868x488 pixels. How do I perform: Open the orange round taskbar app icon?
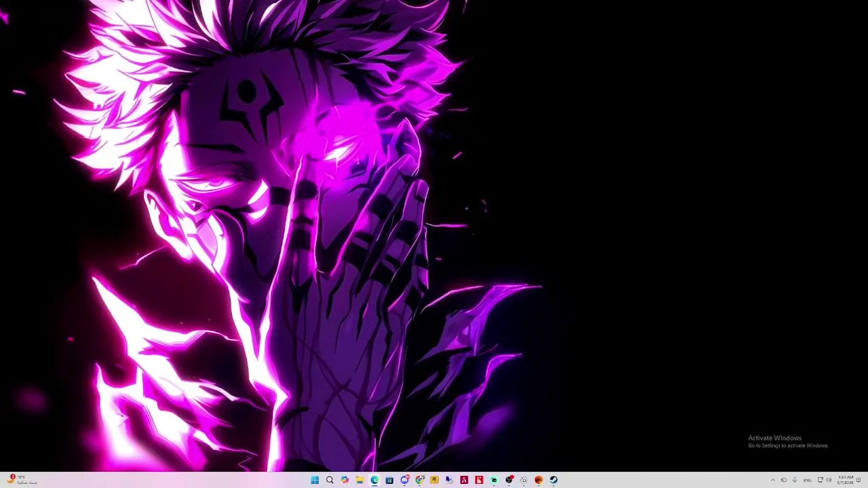point(538,480)
